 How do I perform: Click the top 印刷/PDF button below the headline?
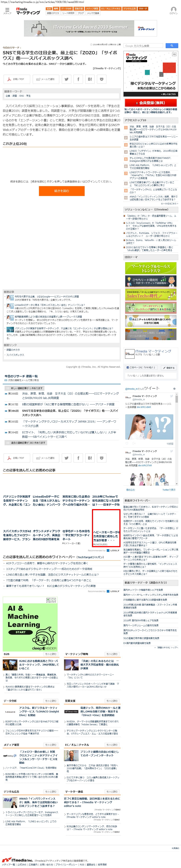click(17, 79)
